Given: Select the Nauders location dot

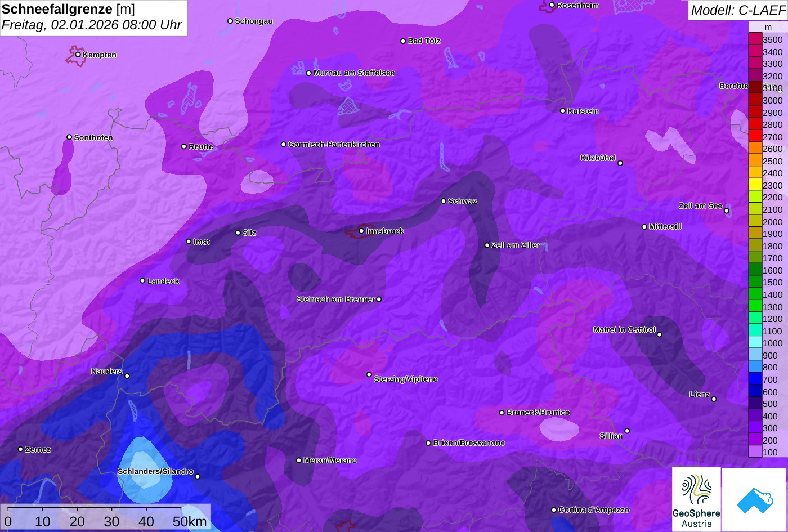Looking at the screenshot, I should (x=127, y=376).
